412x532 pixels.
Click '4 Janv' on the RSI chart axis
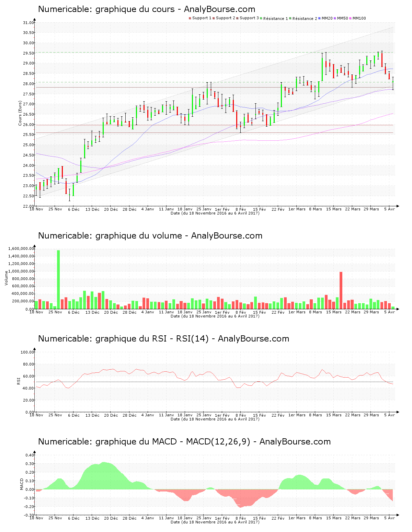pos(148,415)
